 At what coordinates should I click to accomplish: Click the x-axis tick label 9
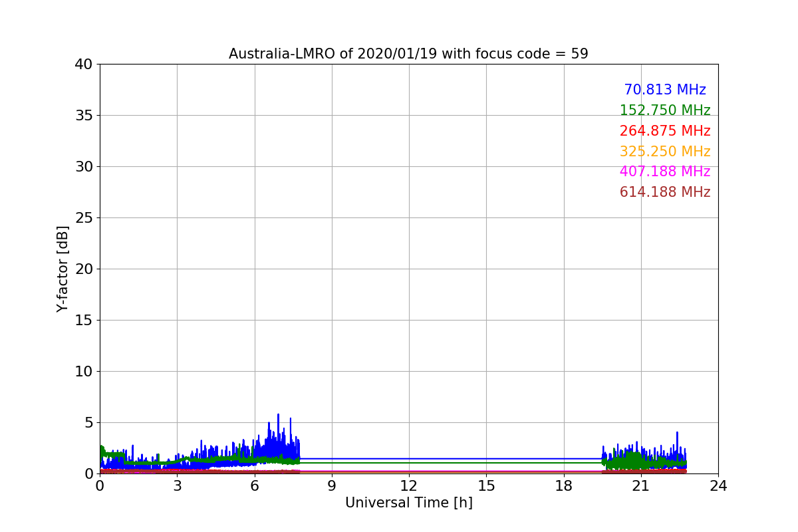pyautogui.click(x=332, y=486)
